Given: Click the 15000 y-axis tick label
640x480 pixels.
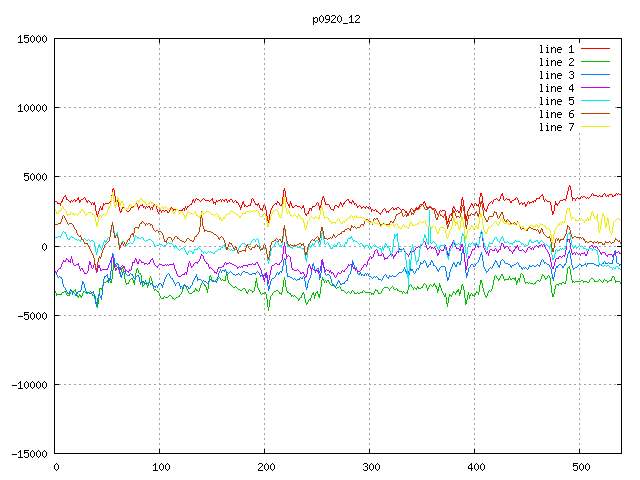Looking at the screenshot, I should point(30,39).
